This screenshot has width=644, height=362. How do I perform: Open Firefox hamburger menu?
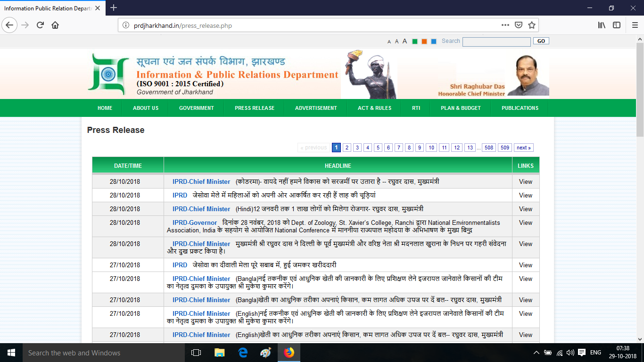634,25
